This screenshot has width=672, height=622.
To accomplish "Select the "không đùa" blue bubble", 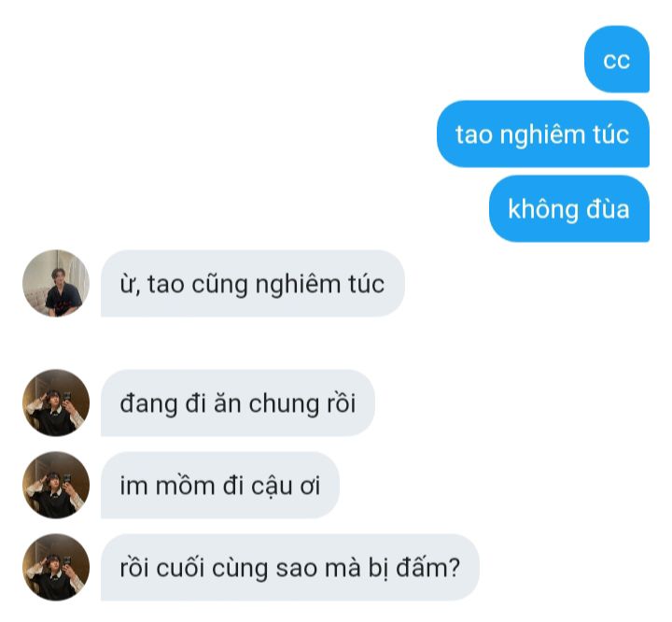I will click(x=569, y=209).
